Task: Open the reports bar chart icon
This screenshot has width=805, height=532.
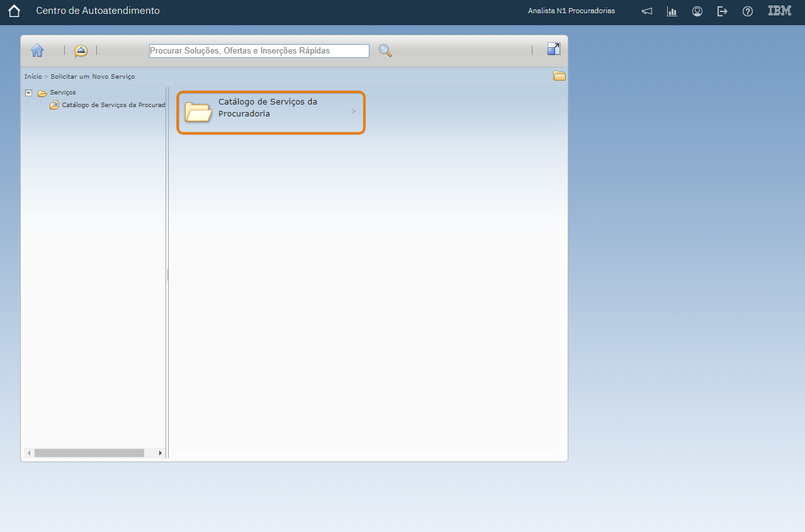Action: click(672, 11)
